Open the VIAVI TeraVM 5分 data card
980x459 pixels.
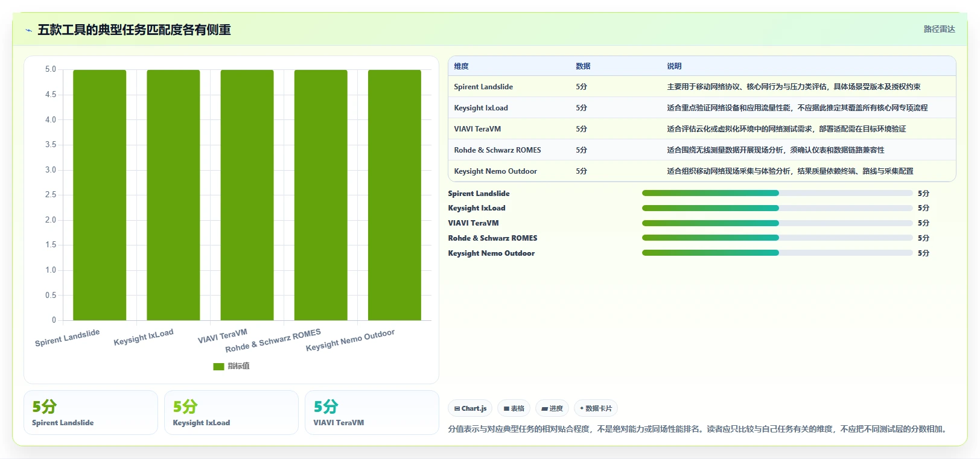(372, 413)
